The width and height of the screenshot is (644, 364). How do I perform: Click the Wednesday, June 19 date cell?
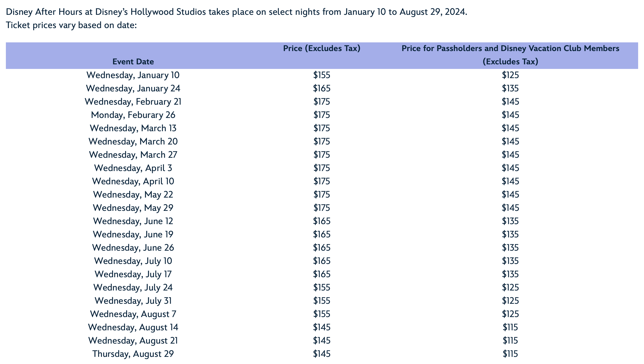click(133, 234)
